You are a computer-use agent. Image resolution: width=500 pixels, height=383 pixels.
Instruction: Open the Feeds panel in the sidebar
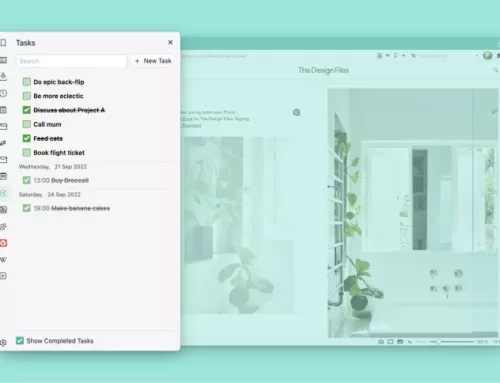(x=3, y=210)
